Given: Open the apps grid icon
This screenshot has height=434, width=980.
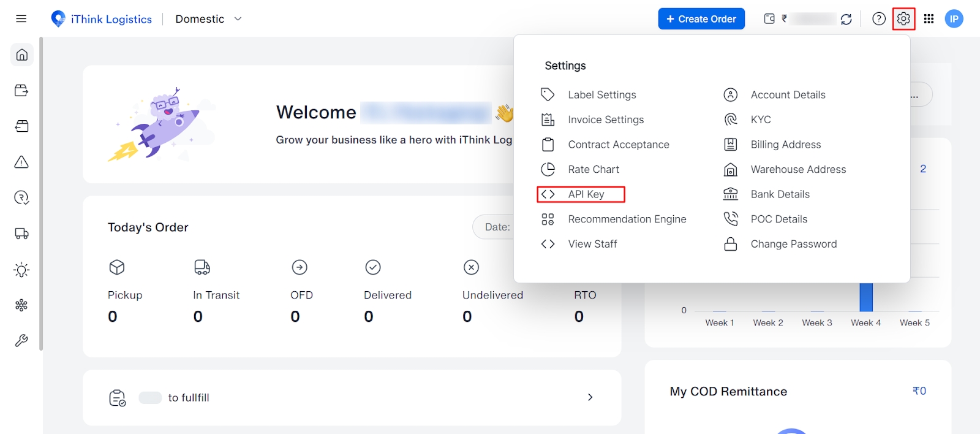Looking at the screenshot, I should [929, 19].
